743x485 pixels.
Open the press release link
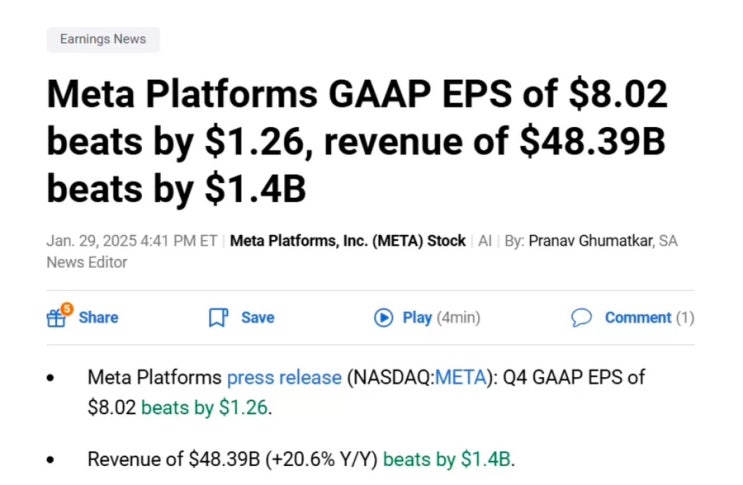click(284, 378)
